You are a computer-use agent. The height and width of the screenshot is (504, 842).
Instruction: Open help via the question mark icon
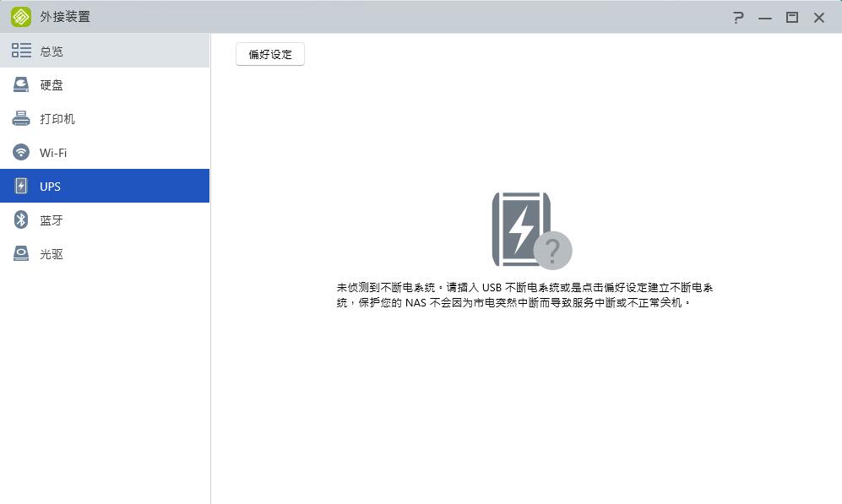[x=738, y=17]
